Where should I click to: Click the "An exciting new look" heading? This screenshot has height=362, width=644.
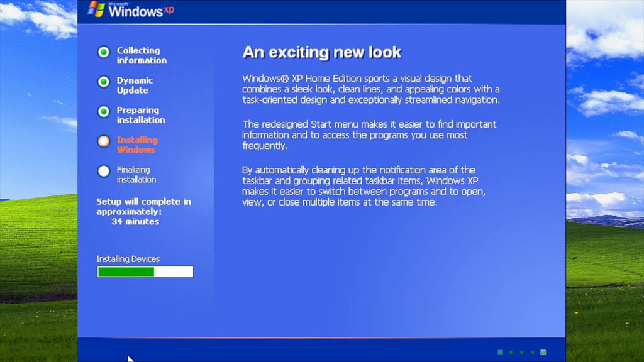(321, 53)
